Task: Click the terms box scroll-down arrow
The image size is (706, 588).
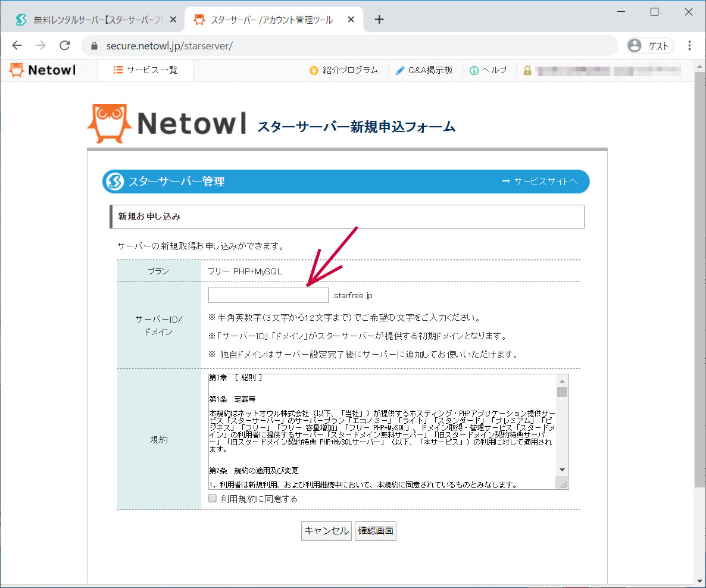Action: (562, 470)
